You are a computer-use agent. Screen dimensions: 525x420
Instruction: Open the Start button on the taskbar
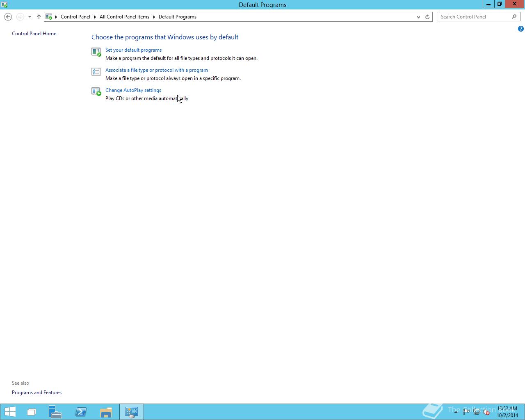[x=10, y=412]
